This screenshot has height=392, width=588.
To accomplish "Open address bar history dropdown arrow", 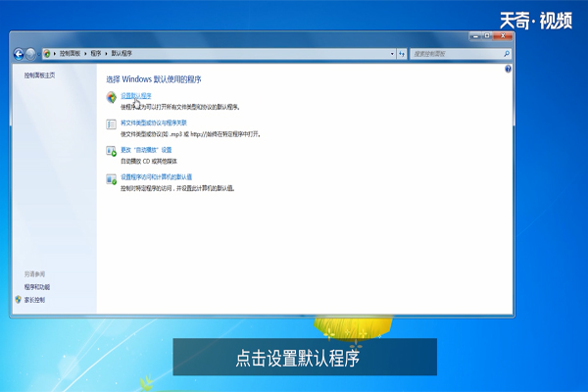I will [x=392, y=54].
